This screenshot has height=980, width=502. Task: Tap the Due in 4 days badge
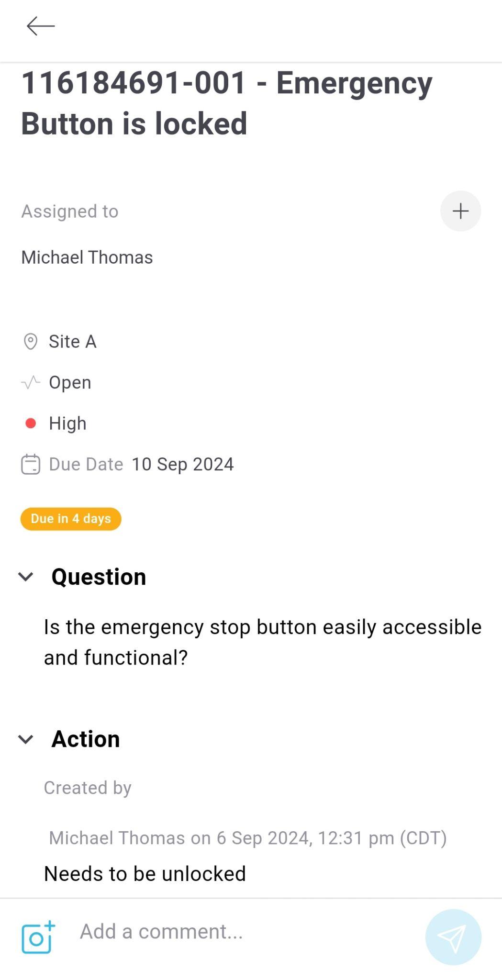click(x=71, y=519)
